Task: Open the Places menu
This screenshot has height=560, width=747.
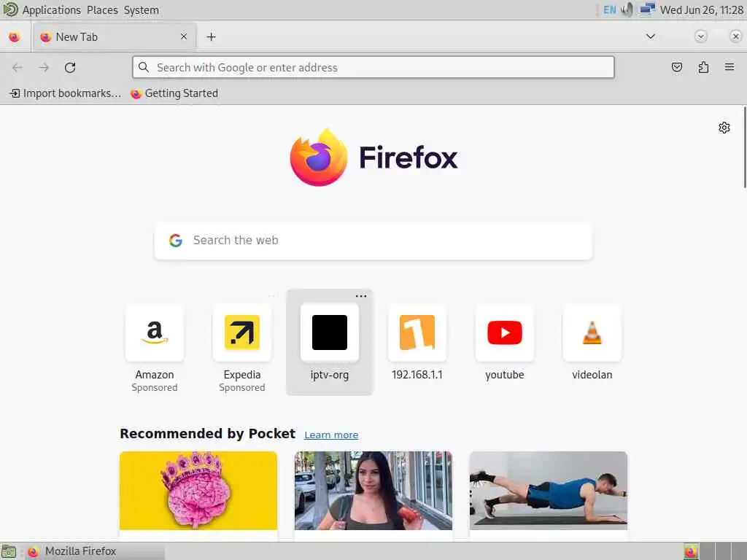Action: coord(102,10)
